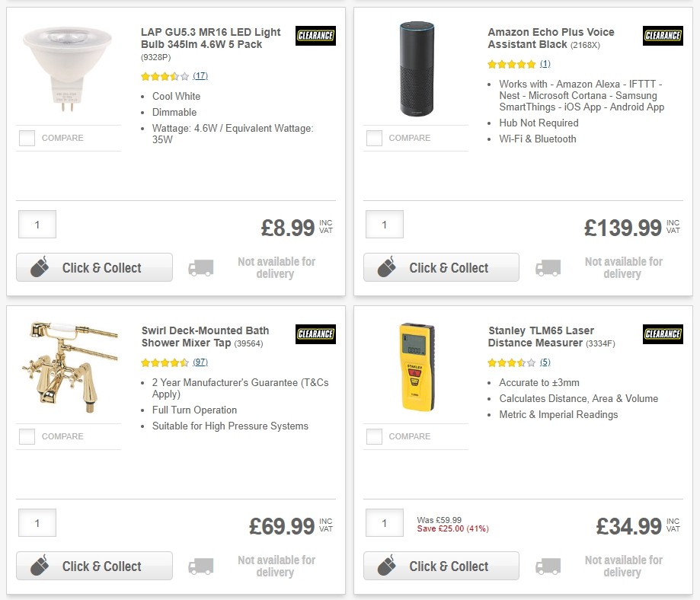Image resolution: width=700 pixels, height=600 pixels.
Task: Check the Compare box for the Amazon Echo
Action: 374,138
